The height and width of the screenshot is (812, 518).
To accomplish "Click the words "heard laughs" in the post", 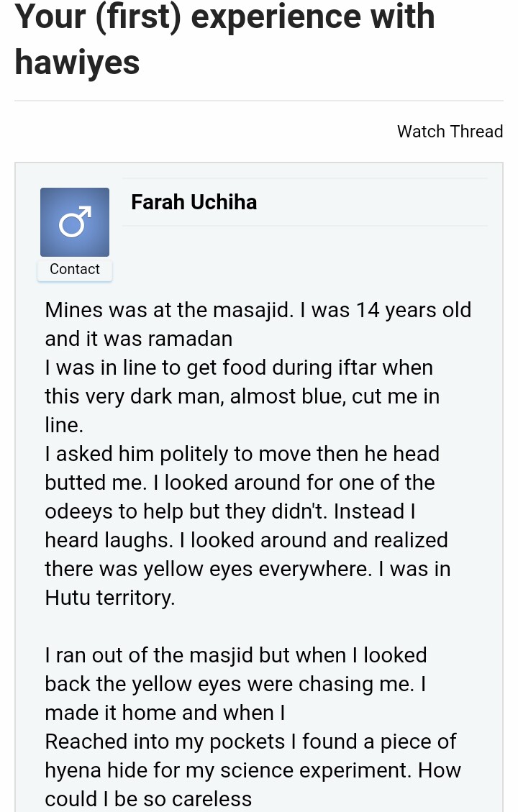I will pos(104,540).
